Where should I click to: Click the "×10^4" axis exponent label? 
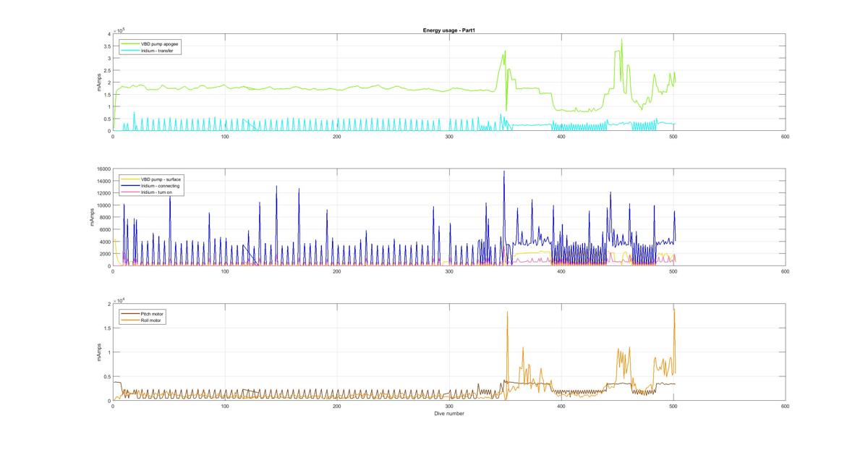(x=119, y=300)
